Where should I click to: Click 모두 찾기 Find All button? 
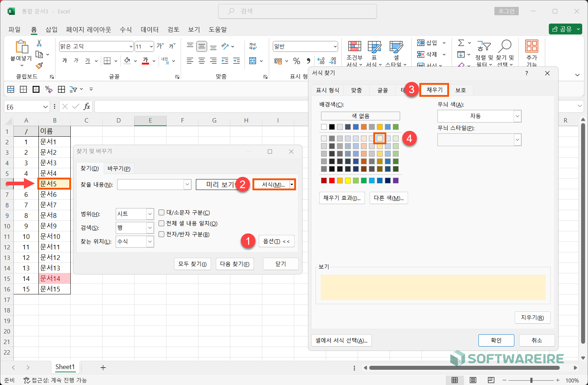click(x=193, y=264)
